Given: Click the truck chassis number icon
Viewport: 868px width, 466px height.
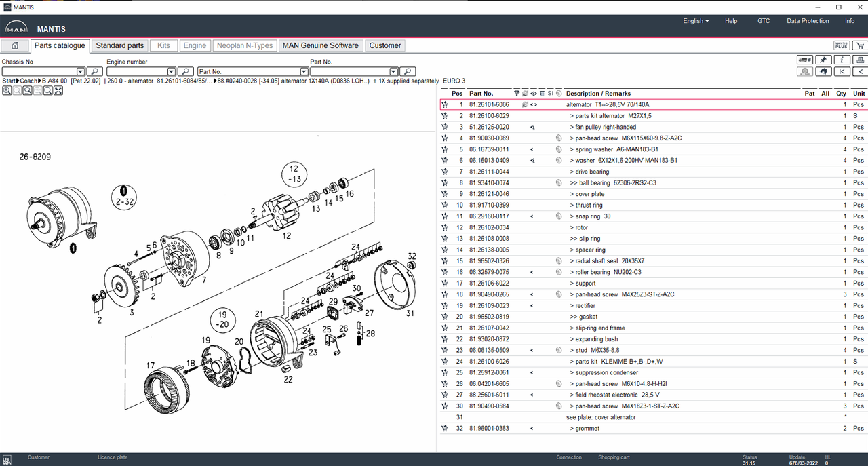Looking at the screenshot, I should click(805, 60).
